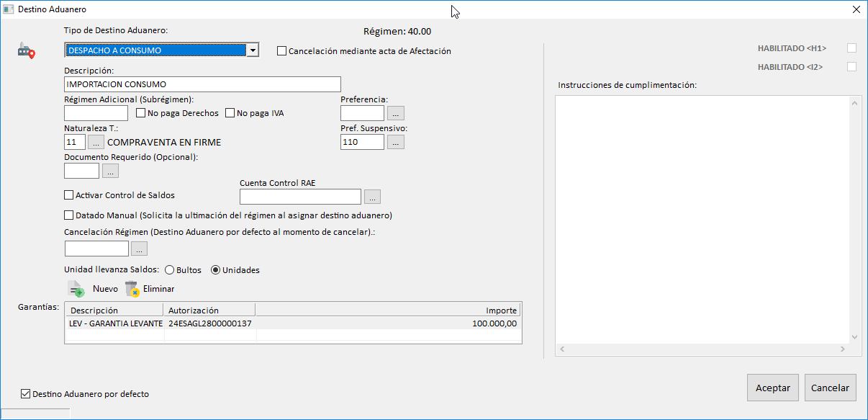Click the Eliminar trash icon
Image resolution: width=868 pixels, height=420 pixels.
coord(132,289)
